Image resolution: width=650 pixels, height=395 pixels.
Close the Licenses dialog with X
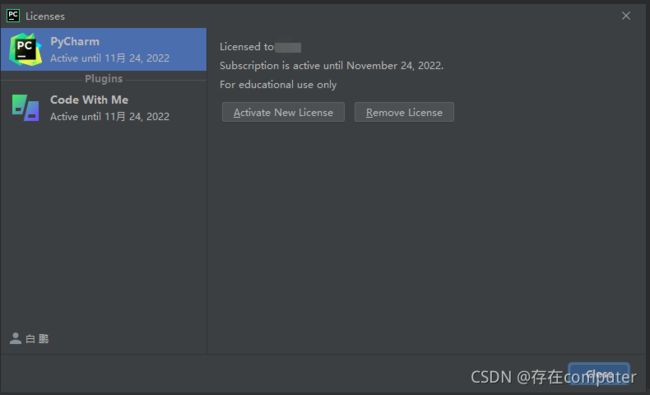[626, 16]
